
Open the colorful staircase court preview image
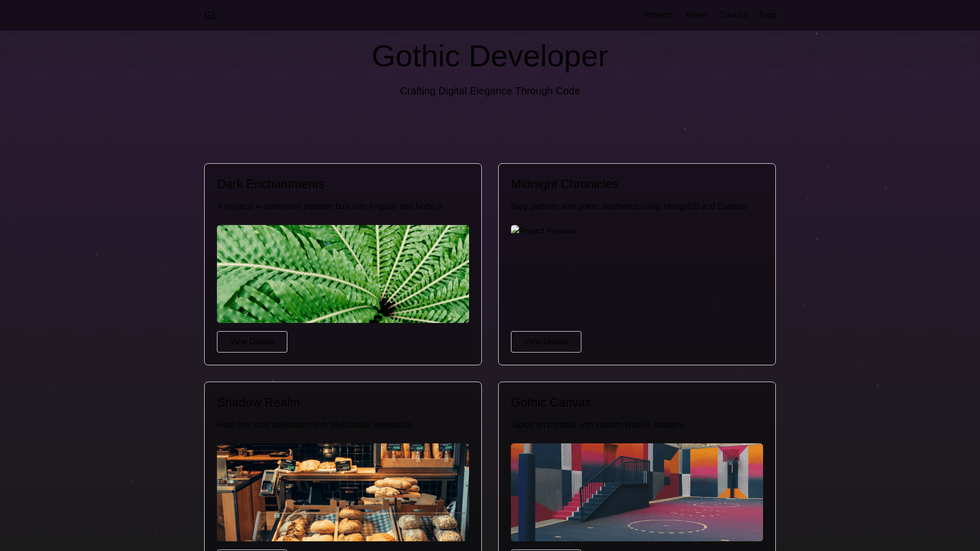tap(636, 492)
